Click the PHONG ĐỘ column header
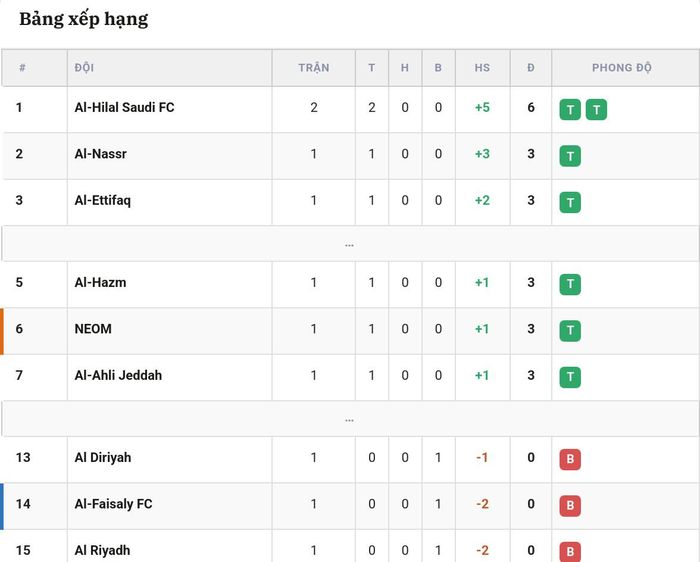700x562 pixels. (622, 68)
